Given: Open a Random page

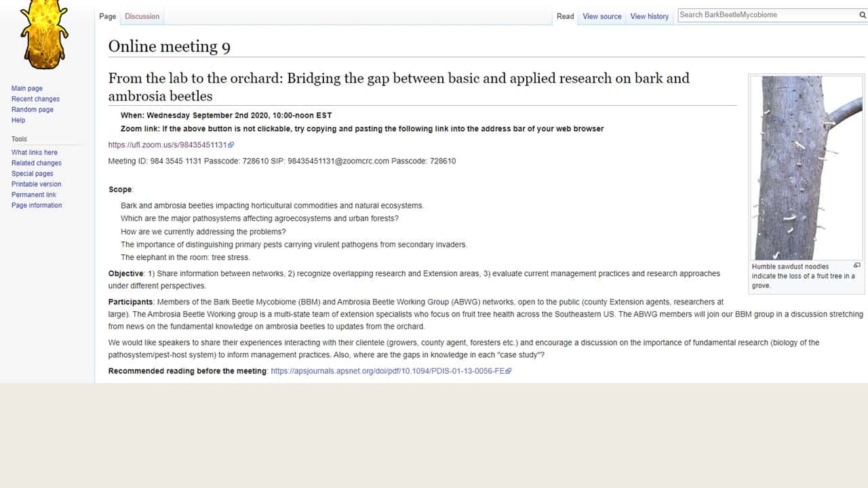Looking at the screenshot, I should 33,110.
